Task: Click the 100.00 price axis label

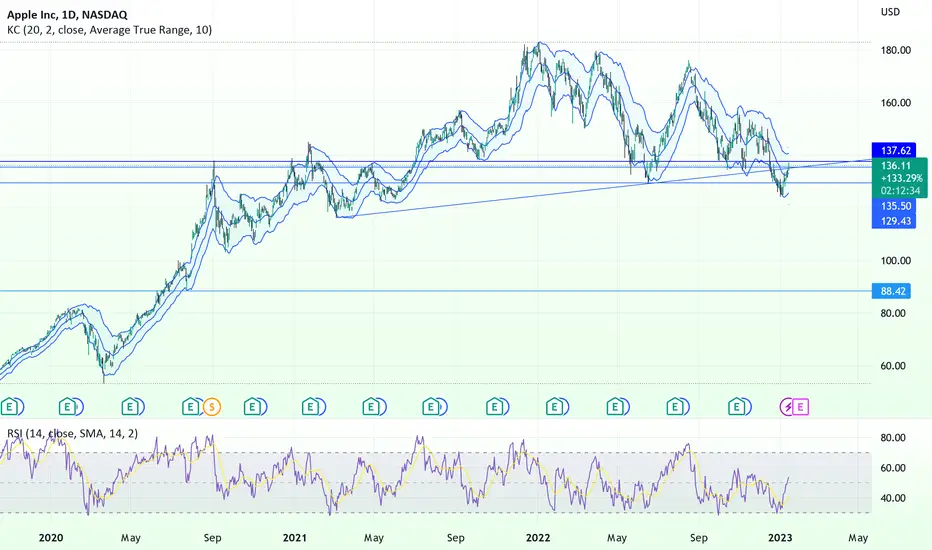Action: (x=896, y=261)
